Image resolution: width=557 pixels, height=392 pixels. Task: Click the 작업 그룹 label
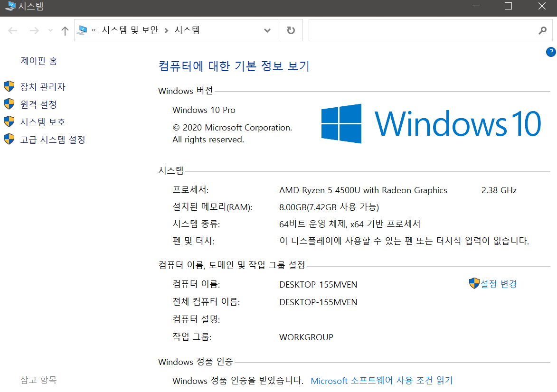coord(192,336)
